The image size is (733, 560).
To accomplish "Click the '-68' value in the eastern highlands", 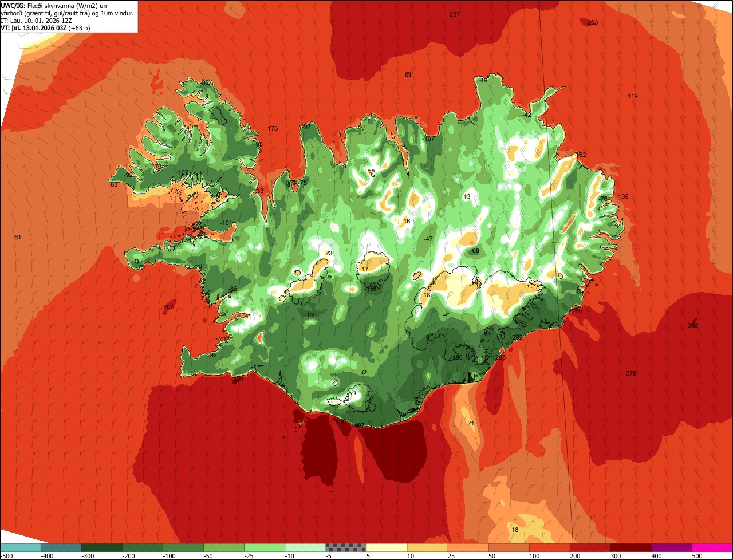I will pos(474,251).
